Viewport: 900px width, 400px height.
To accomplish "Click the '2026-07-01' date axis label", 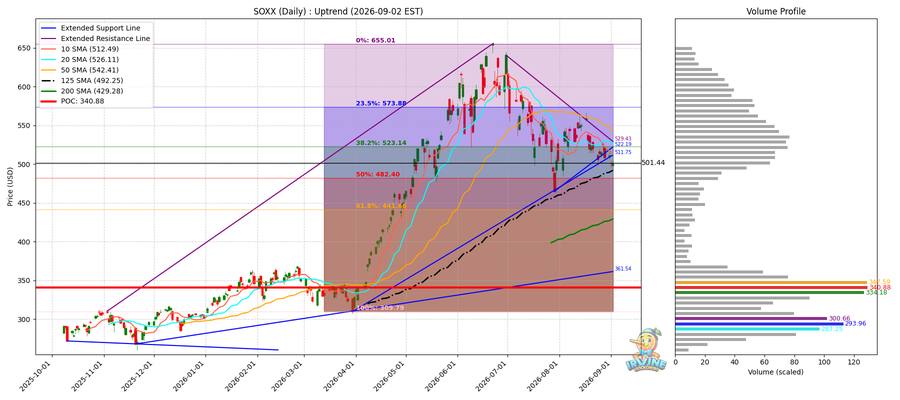I will 494,374.
